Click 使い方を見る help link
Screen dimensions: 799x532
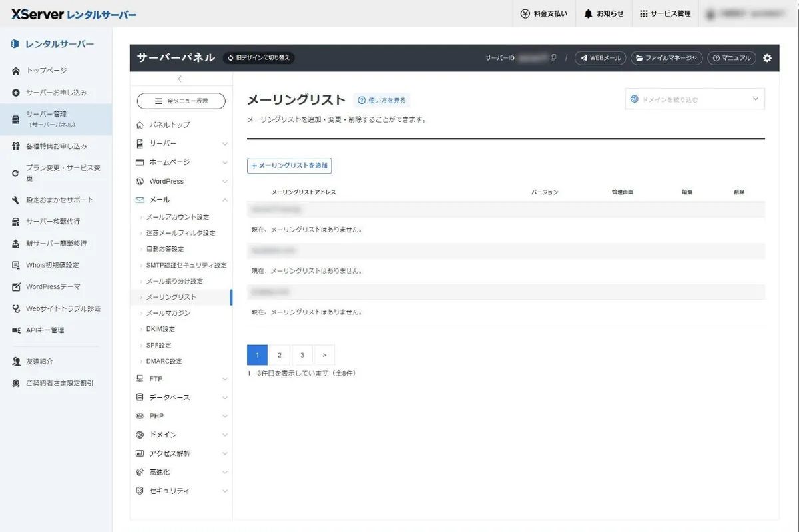(x=382, y=101)
